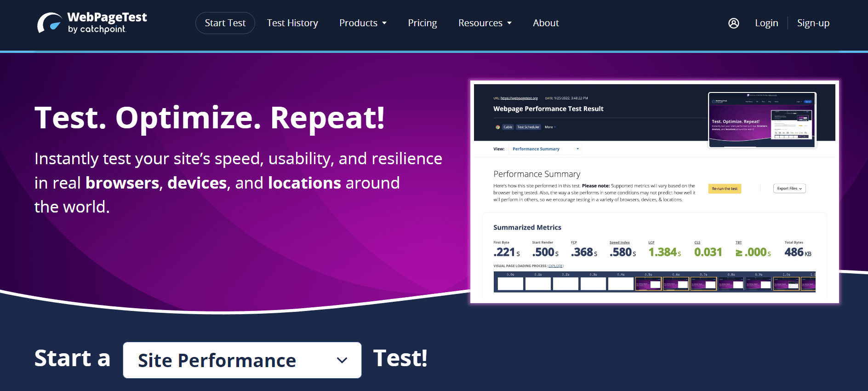Expand the Performance Summary view selector

pyautogui.click(x=545, y=149)
